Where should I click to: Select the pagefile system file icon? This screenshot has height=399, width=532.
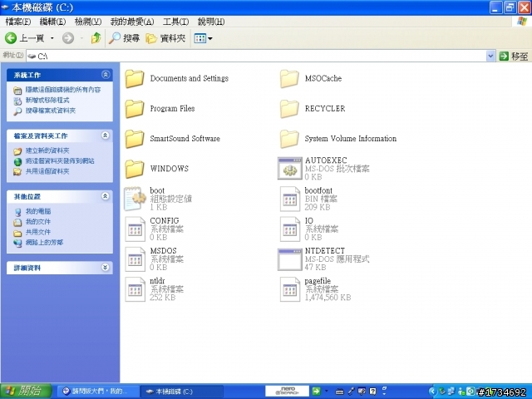tap(290, 289)
